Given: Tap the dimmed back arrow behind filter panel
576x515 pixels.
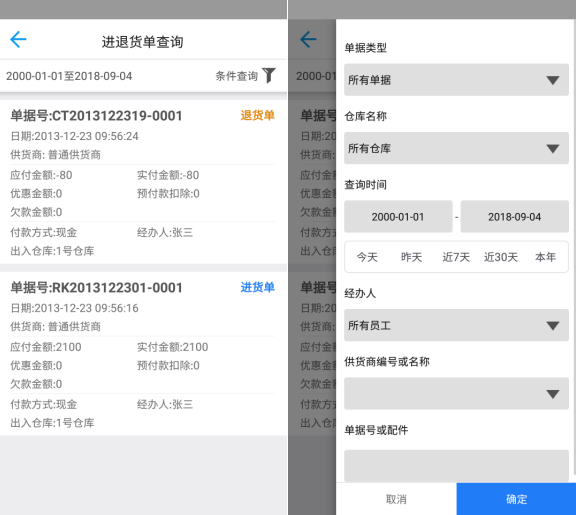Looking at the screenshot, I should pyautogui.click(x=308, y=40).
